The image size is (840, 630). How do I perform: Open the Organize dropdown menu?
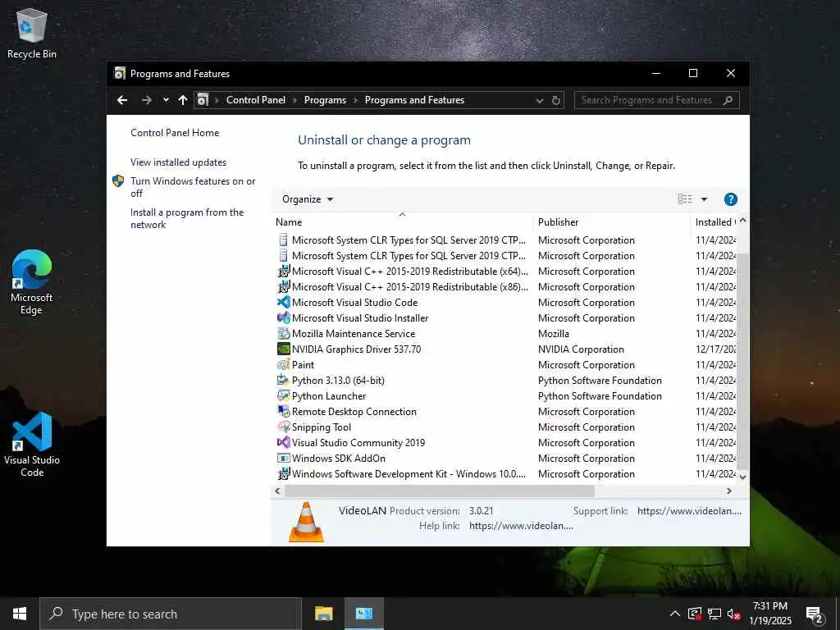(308, 199)
